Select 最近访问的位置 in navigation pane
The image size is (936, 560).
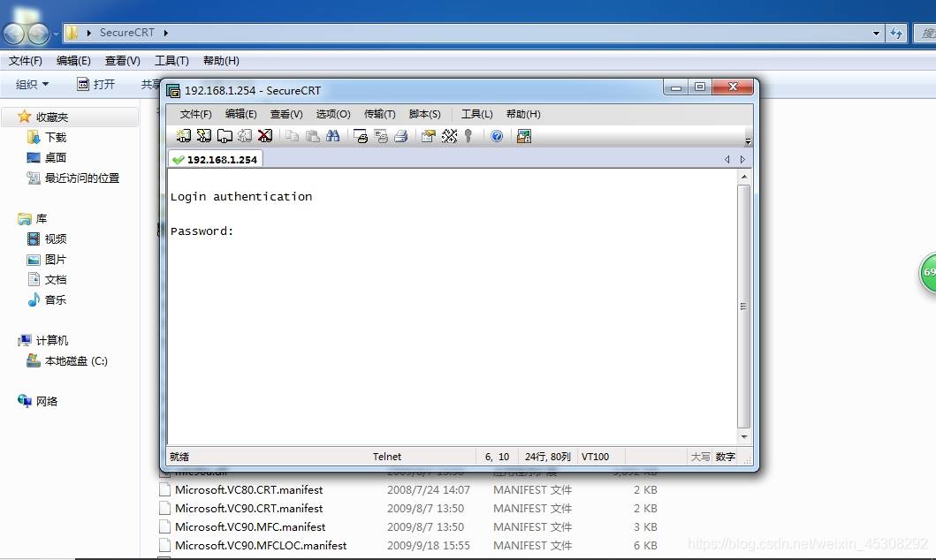pyautogui.click(x=82, y=178)
